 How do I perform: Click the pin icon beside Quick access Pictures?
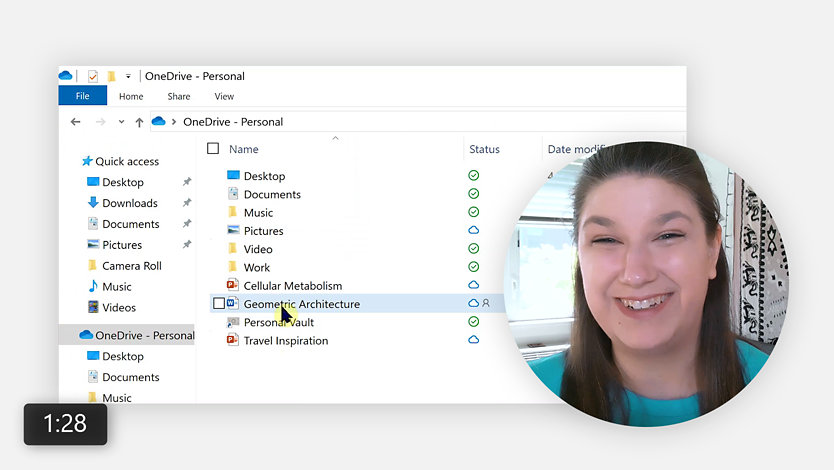(187, 245)
